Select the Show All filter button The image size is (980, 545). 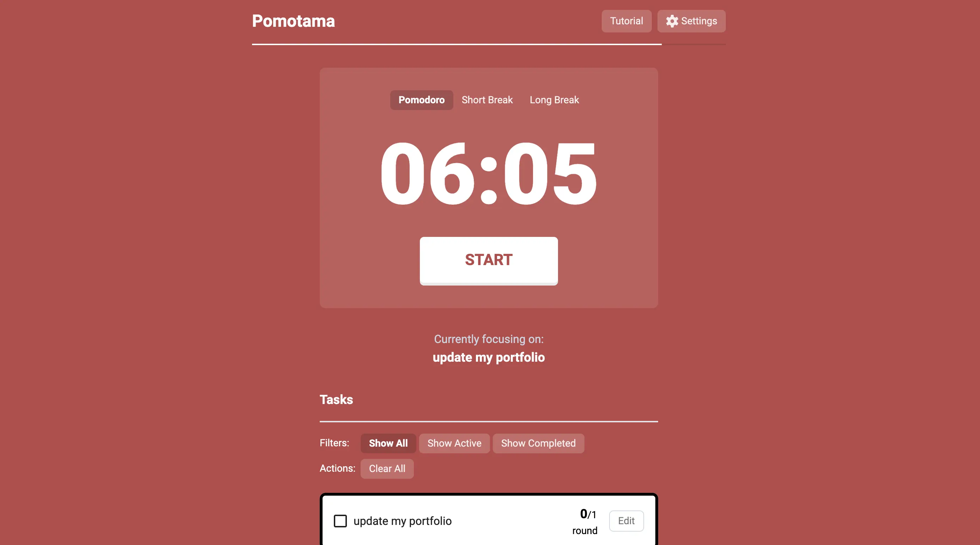(x=388, y=443)
